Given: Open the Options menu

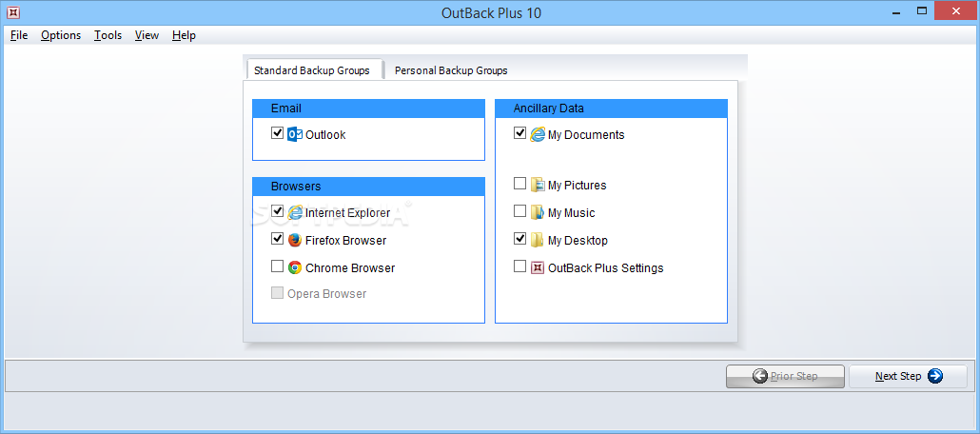Looking at the screenshot, I should coord(61,35).
